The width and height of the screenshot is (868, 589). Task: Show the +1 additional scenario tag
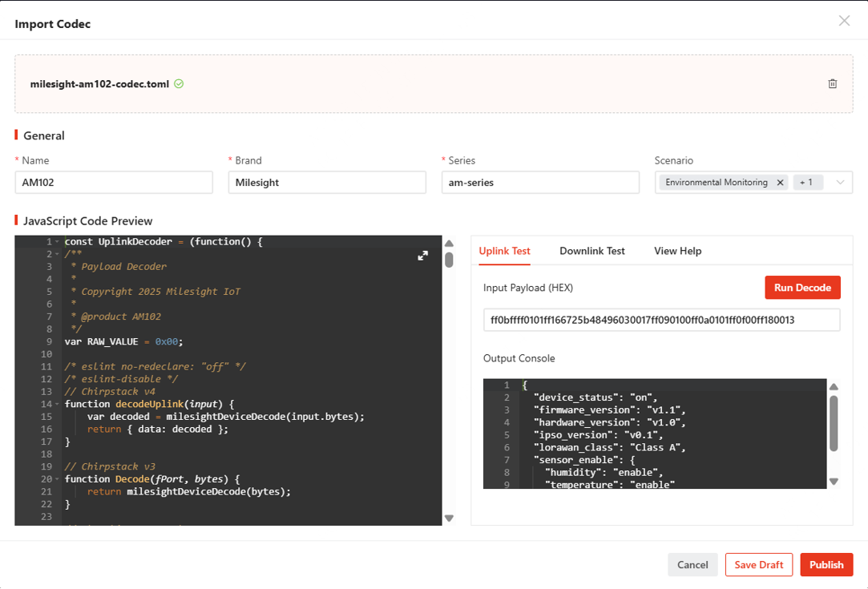click(x=806, y=182)
